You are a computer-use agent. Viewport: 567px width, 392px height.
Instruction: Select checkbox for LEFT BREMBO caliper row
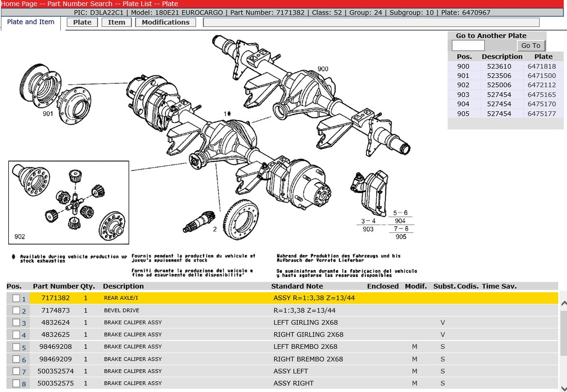(x=16, y=347)
